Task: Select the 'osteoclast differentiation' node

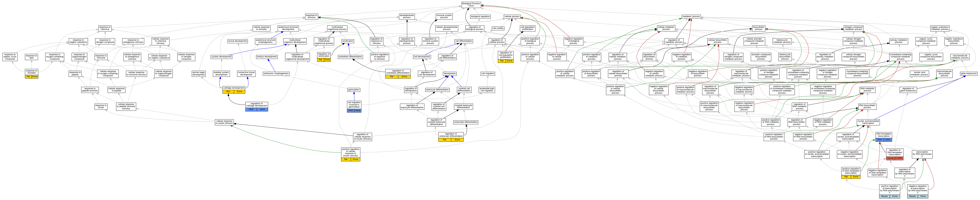Action: 466,122
